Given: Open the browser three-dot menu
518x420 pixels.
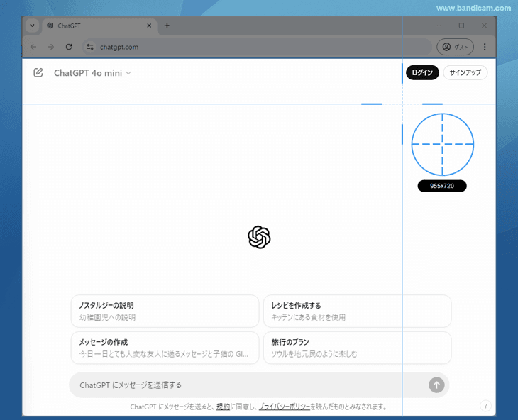Looking at the screenshot, I should tap(485, 47).
